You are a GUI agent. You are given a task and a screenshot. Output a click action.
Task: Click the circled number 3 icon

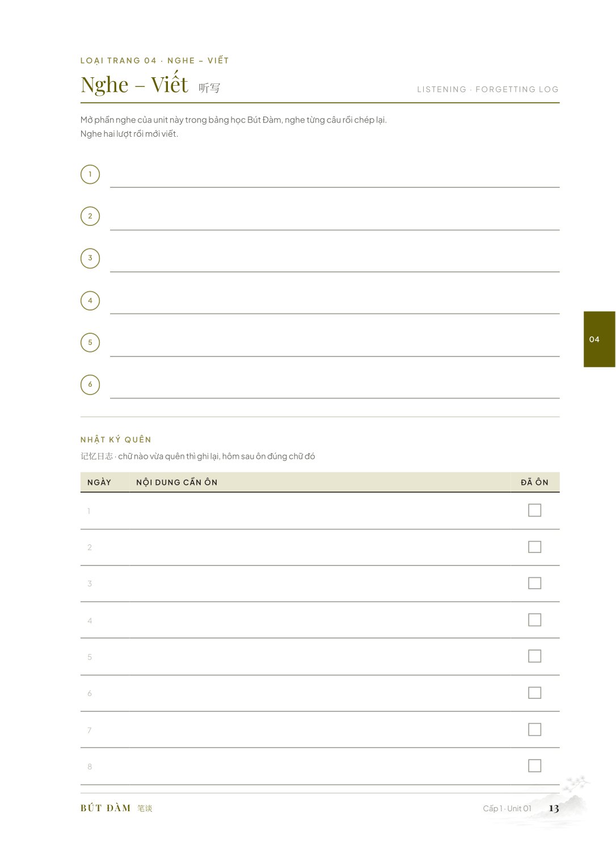tap(90, 258)
